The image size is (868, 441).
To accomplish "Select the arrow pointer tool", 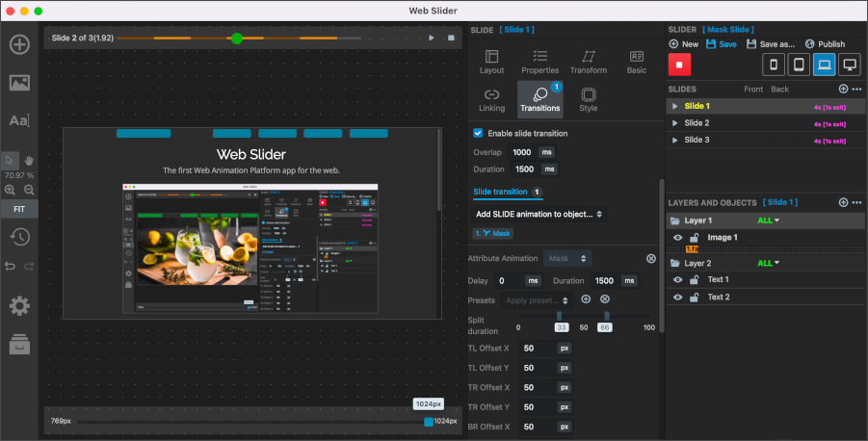I will [10, 161].
